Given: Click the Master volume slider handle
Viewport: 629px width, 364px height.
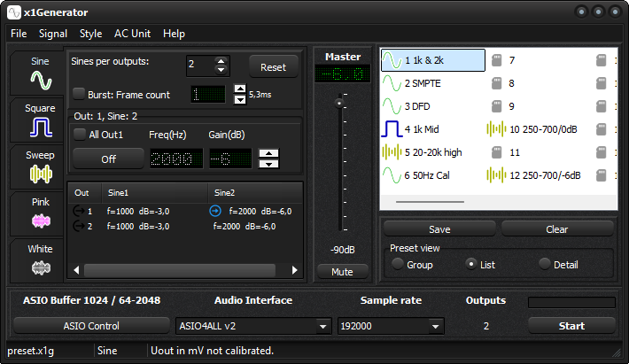Looking at the screenshot, I should (x=338, y=103).
